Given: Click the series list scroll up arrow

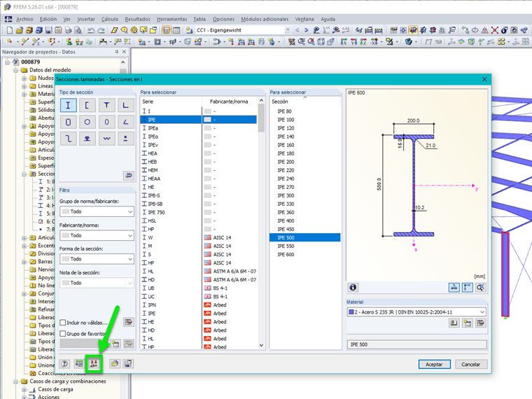Looking at the screenshot, I should click(261, 100).
